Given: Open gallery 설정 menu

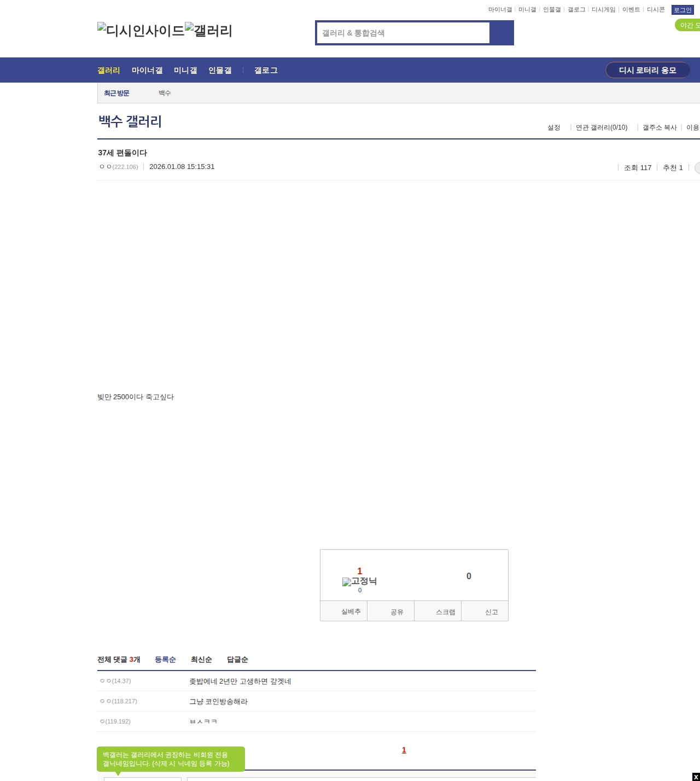Looking at the screenshot, I should pyautogui.click(x=554, y=127).
